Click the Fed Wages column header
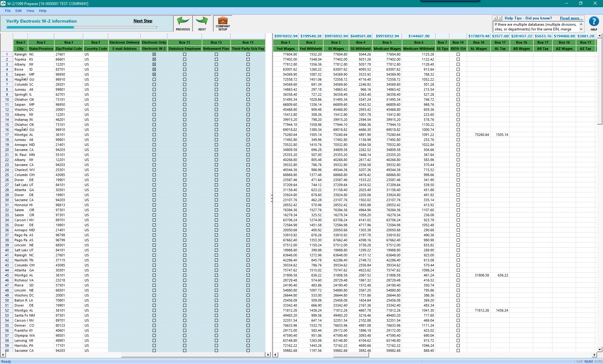Viewport: 603px width, 364px height. coord(285,49)
